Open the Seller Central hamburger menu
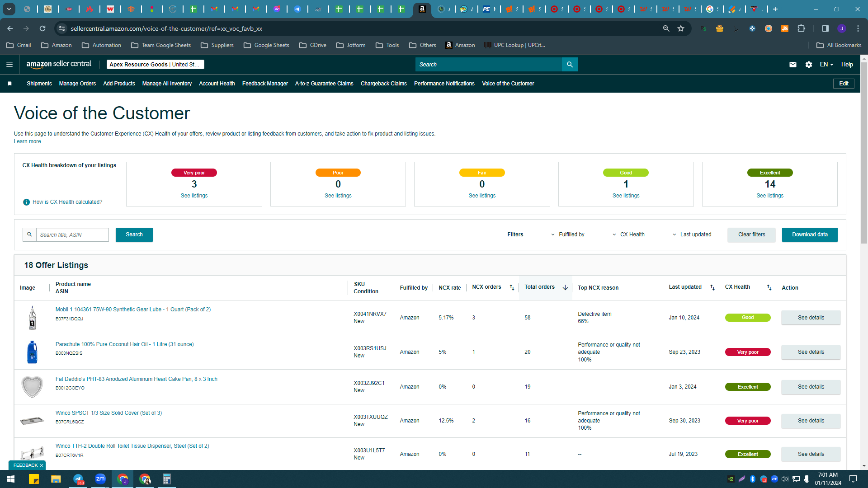 (x=9, y=65)
